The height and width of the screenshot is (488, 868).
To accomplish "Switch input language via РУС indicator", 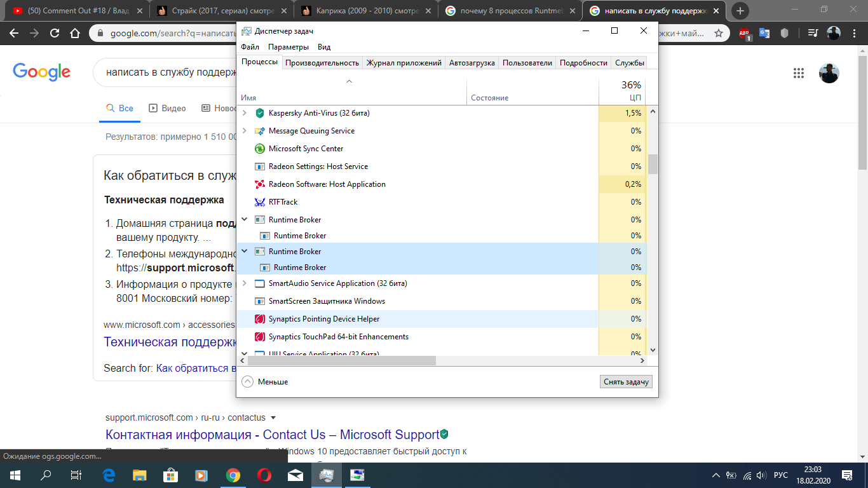I will point(781,475).
